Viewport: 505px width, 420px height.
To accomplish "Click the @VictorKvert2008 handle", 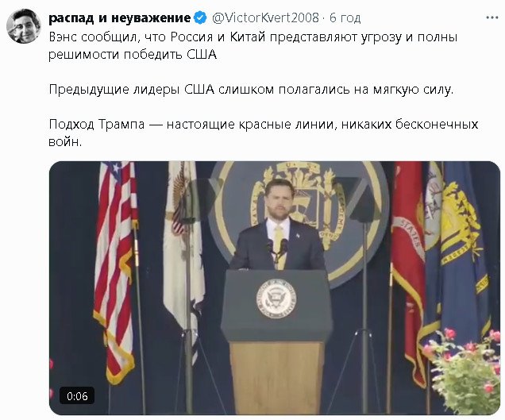I will click(x=265, y=17).
